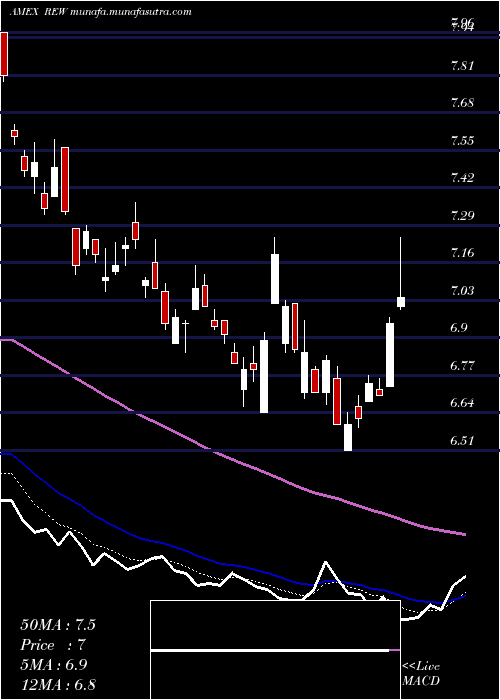Click the 'Price : 7' readout

tap(53, 645)
